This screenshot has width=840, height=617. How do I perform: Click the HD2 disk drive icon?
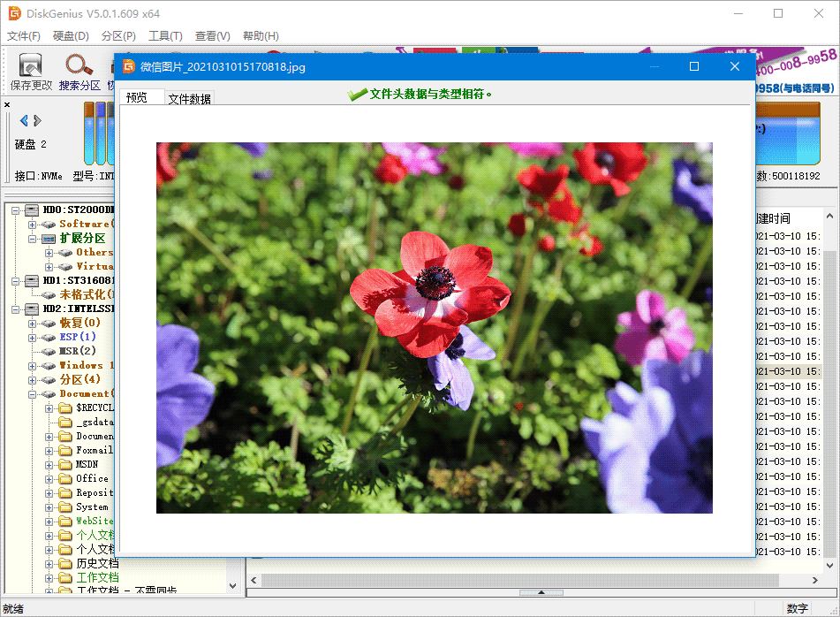pos(32,308)
